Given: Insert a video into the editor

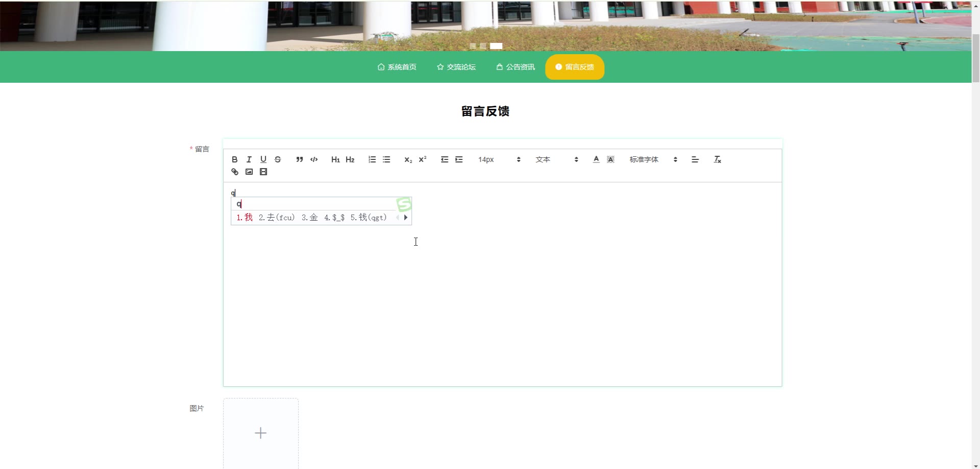Looking at the screenshot, I should point(263,172).
